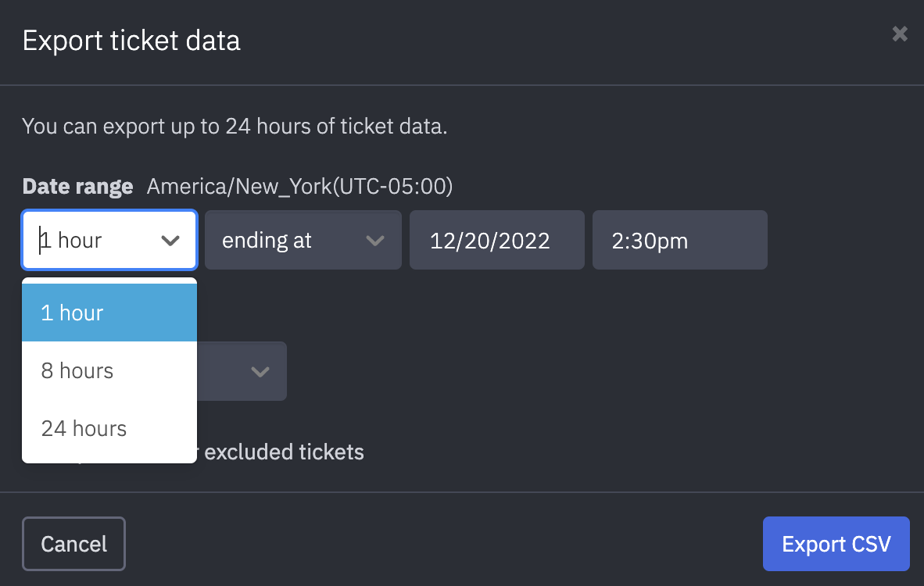Screen dimensions: 924x586
Task: Click chevron of the partially hidden dropdown
Action: click(x=260, y=372)
